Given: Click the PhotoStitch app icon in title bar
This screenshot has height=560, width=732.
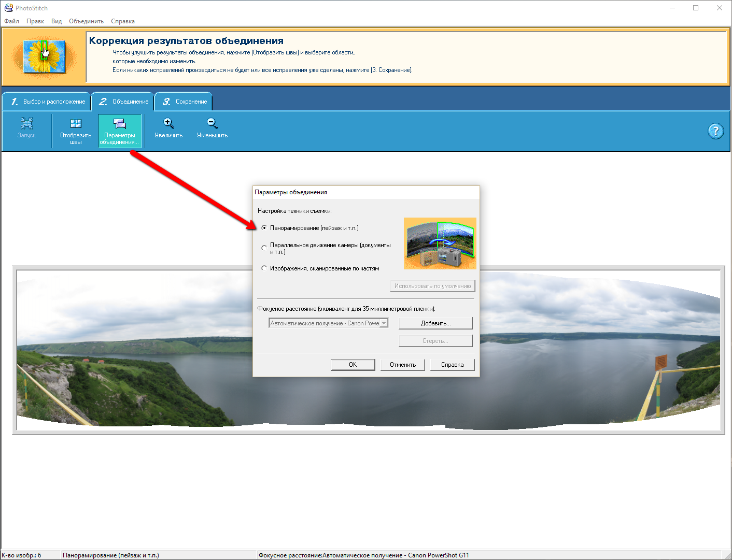Looking at the screenshot, I should pyautogui.click(x=8, y=8).
